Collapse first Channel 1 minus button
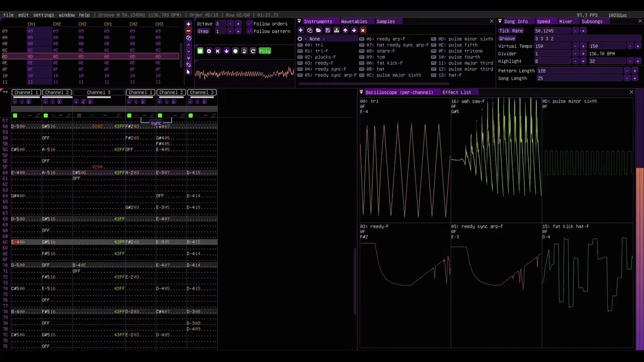Screen dimensions: 644x362 pos(15,102)
